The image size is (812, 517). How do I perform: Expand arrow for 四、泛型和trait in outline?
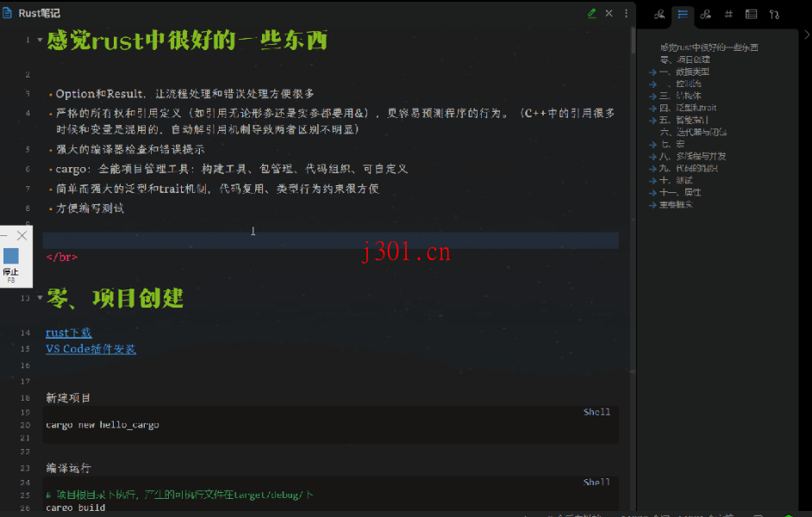(x=653, y=109)
